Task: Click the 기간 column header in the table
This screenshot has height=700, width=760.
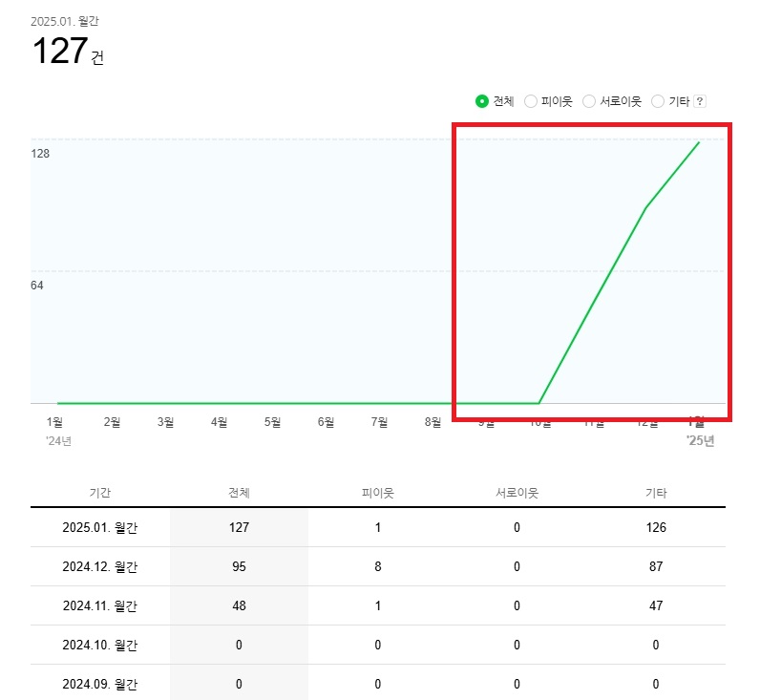Action: [100, 493]
